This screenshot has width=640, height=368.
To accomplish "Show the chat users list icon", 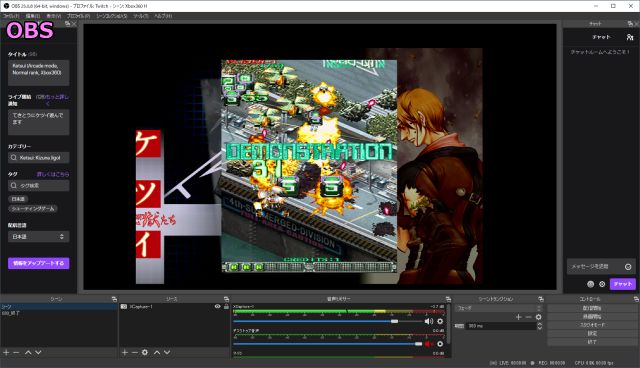I will point(630,37).
